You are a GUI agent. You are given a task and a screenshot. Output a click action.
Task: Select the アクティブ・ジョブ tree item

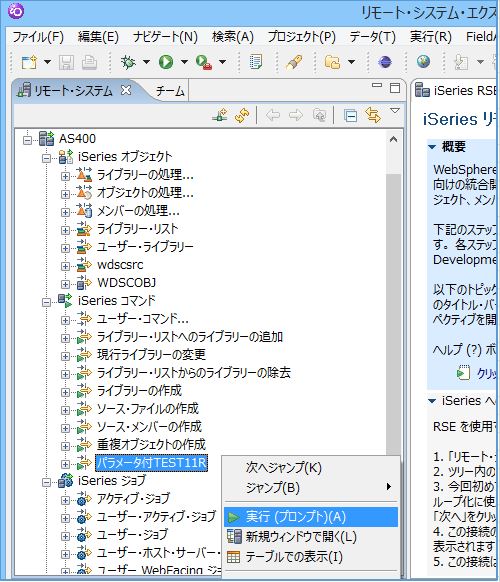(133, 499)
